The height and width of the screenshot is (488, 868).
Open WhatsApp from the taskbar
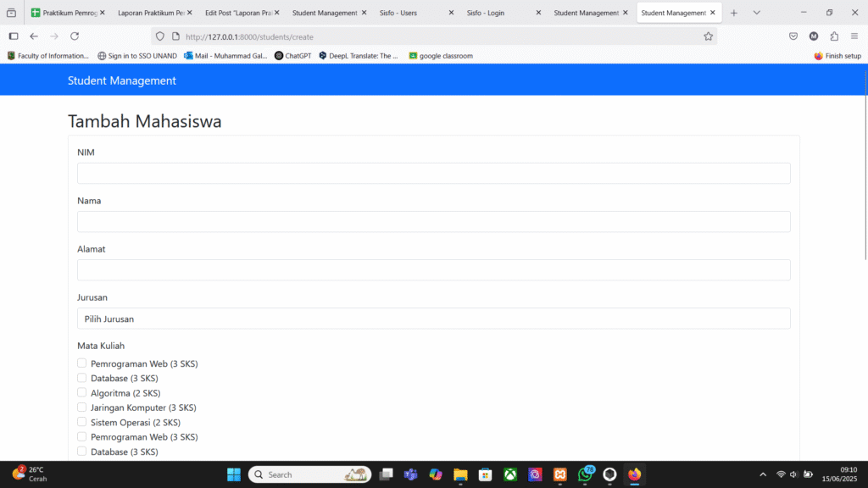(585, 474)
